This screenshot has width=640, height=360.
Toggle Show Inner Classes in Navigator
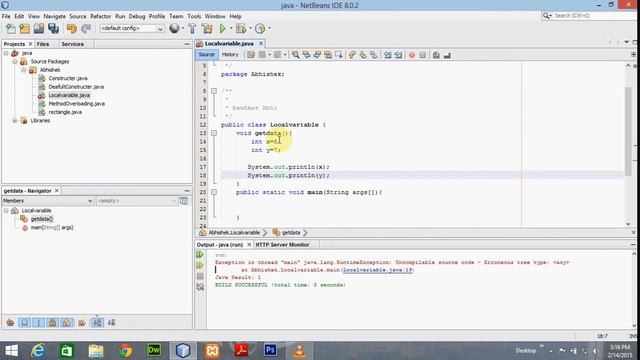[67, 322]
